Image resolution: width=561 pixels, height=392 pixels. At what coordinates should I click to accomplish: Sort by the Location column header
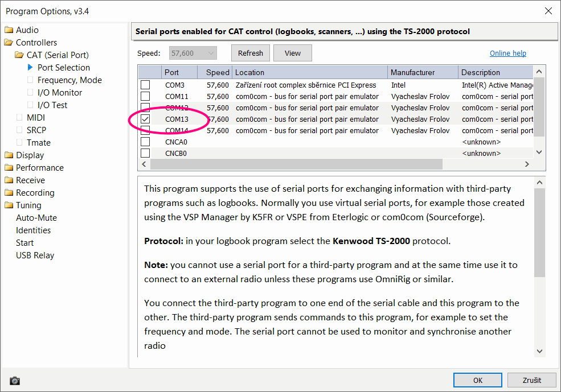tap(310, 72)
